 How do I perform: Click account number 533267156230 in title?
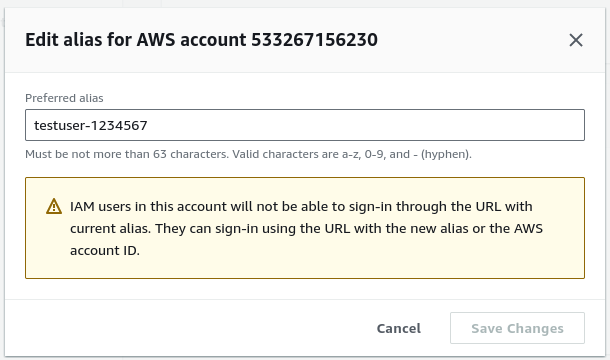point(314,40)
